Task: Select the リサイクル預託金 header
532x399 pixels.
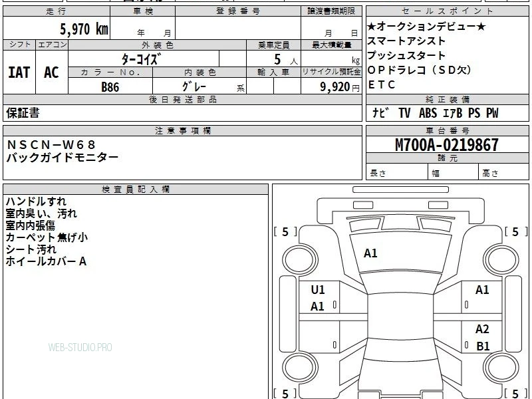Action: pyautogui.click(x=331, y=72)
